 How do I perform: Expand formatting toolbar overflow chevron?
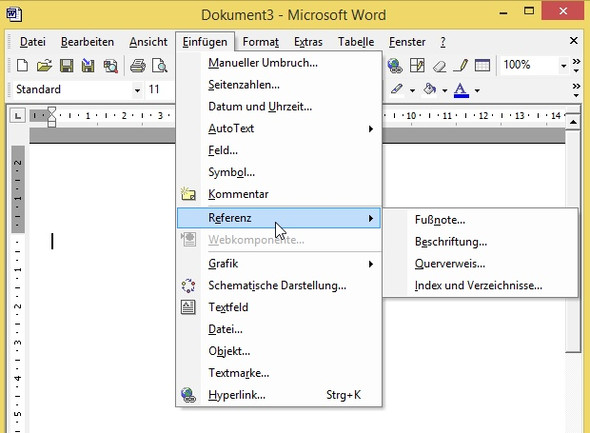576,90
